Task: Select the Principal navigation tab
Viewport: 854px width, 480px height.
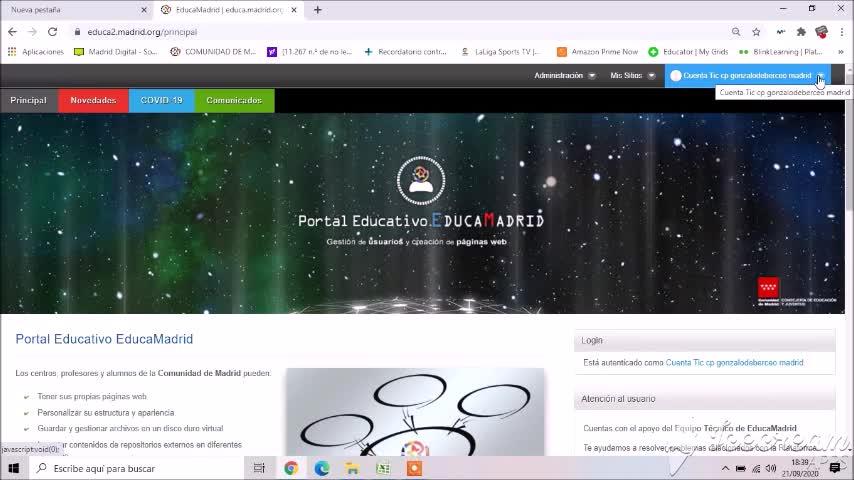Action: coord(28,100)
